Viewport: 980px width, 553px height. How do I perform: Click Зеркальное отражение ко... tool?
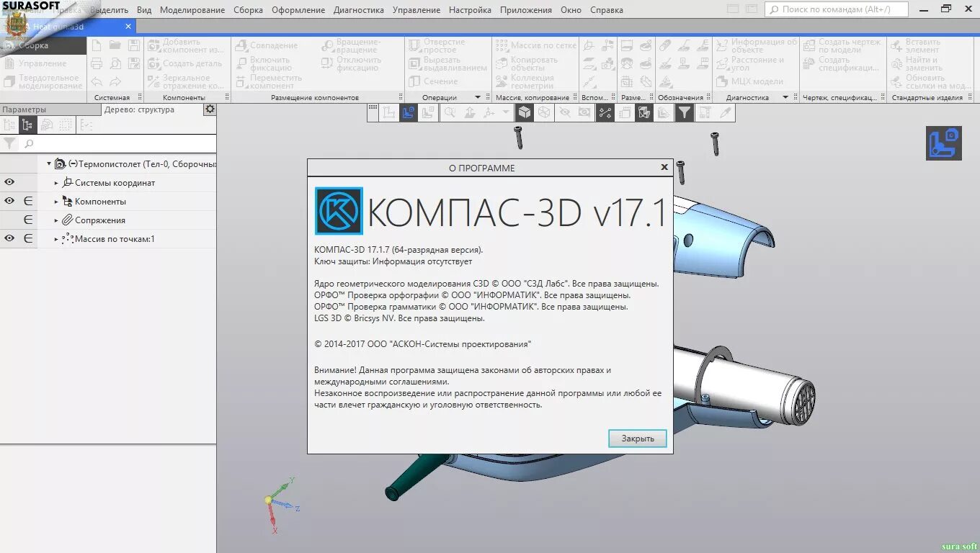pyautogui.click(x=186, y=81)
